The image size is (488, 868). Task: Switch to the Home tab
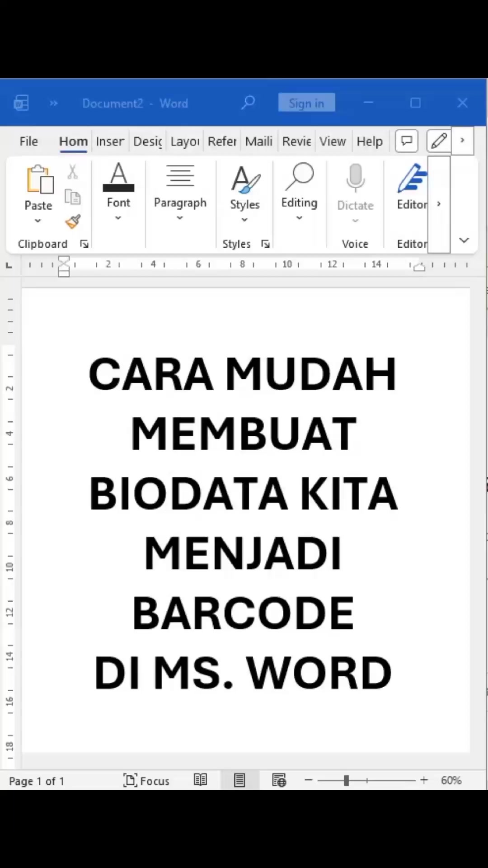click(73, 141)
